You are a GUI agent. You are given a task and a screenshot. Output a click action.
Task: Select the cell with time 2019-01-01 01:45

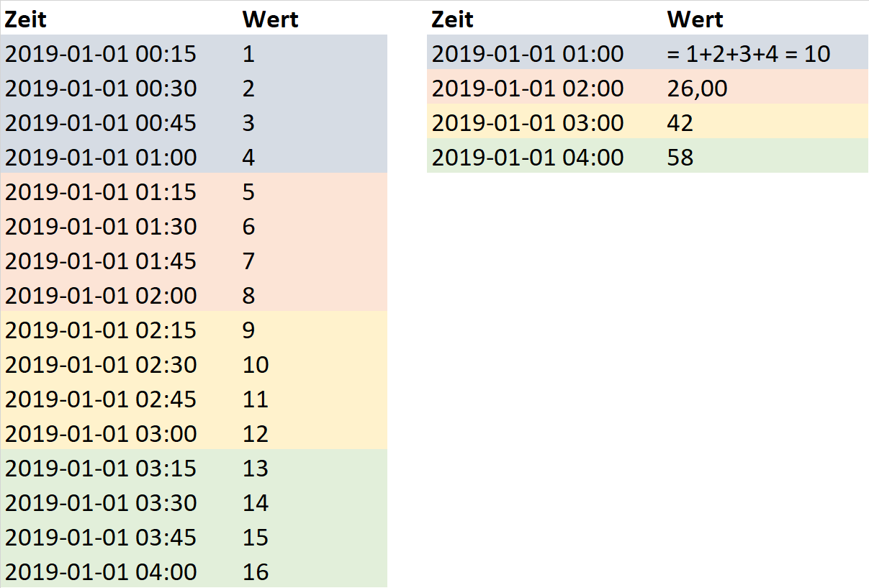[101, 261]
